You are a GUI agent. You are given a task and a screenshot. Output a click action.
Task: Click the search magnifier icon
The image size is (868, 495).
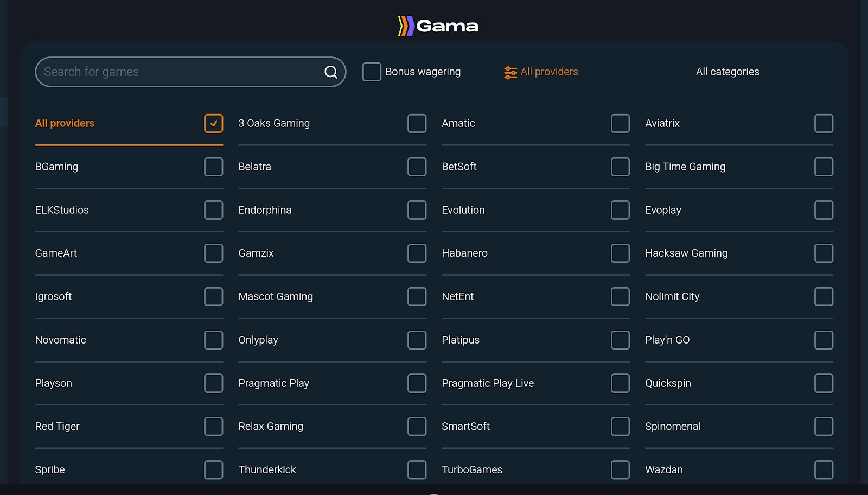331,72
